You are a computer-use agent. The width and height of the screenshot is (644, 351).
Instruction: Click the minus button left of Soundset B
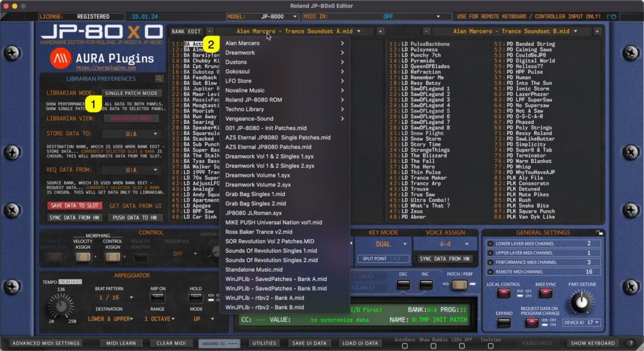click(426, 31)
